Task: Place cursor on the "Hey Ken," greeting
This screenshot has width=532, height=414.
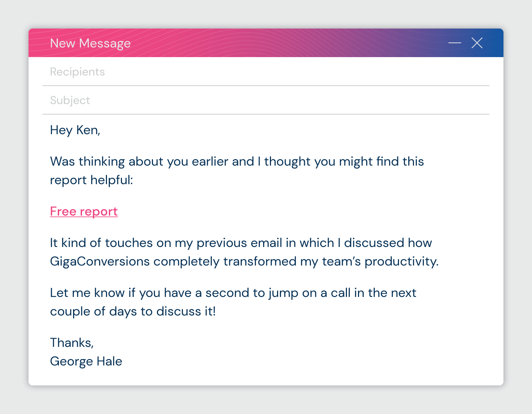Action: (75, 130)
